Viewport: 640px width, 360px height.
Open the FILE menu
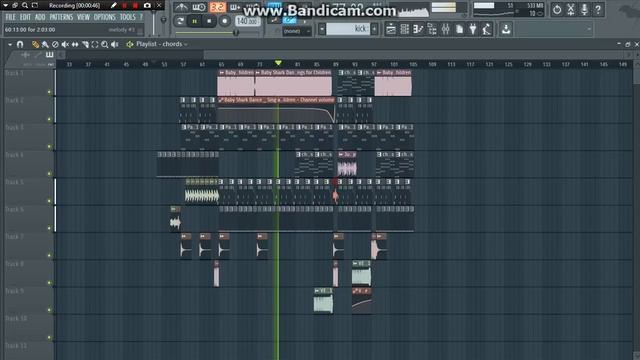pos(11,17)
